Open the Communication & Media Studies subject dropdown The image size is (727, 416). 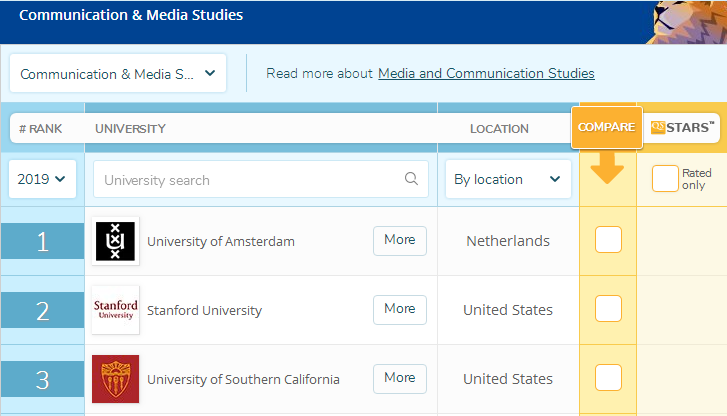click(x=118, y=74)
